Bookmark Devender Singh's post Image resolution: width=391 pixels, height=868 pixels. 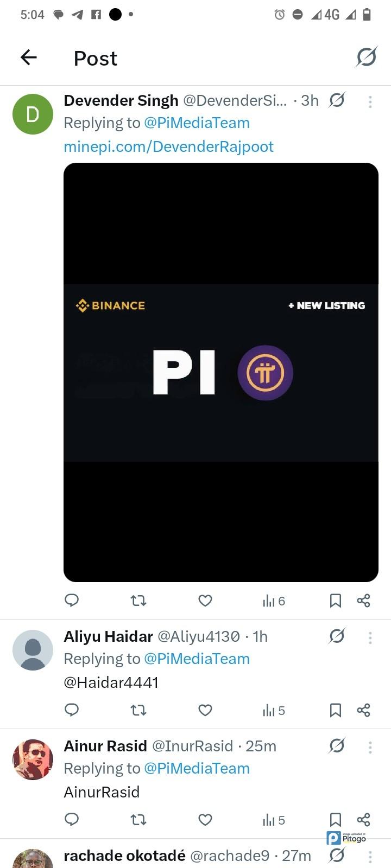[x=336, y=601]
